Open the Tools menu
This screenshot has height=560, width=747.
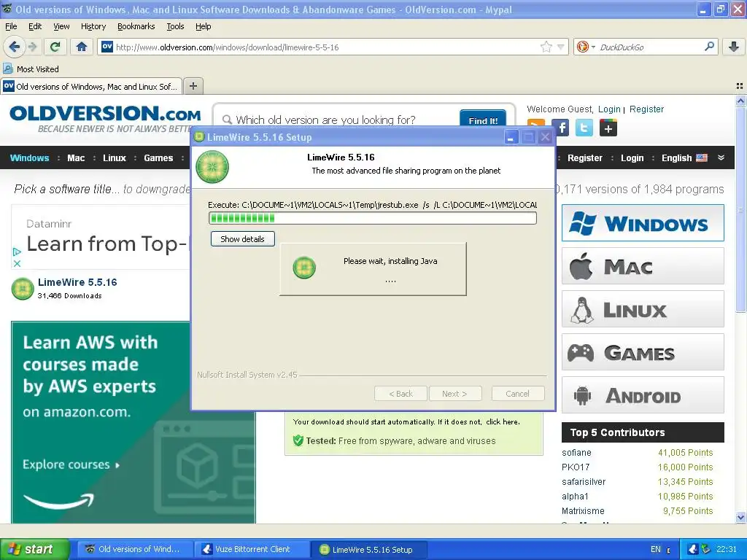175,26
